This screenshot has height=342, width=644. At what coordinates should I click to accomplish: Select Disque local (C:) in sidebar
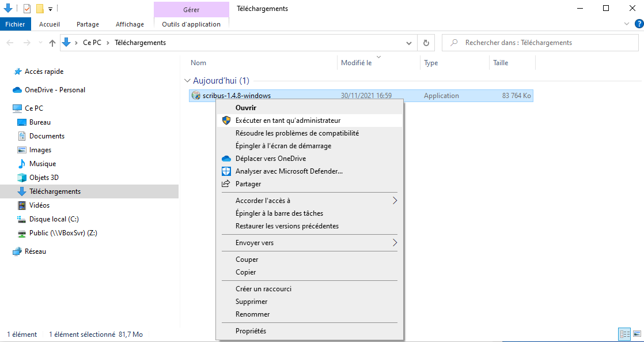point(54,219)
